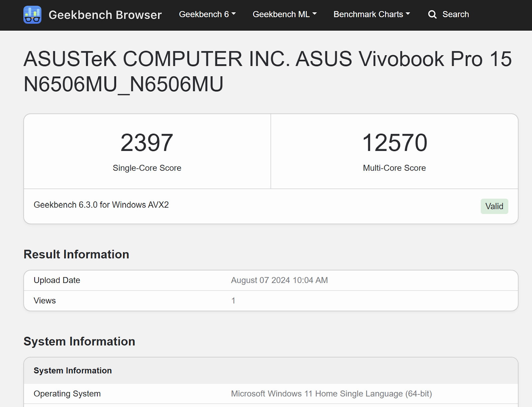Click the Multi-Core Score label
The height and width of the screenshot is (407, 532).
tap(394, 168)
